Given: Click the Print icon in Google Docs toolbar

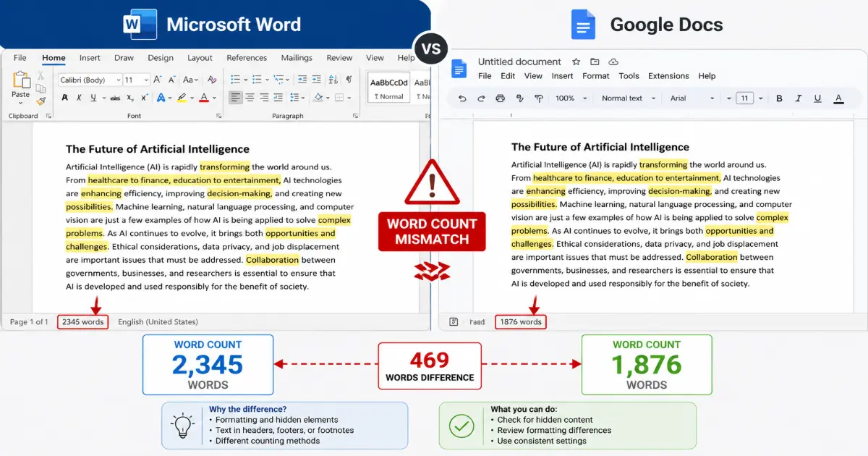Looking at the screenshot, I should [x=500, y=98].
